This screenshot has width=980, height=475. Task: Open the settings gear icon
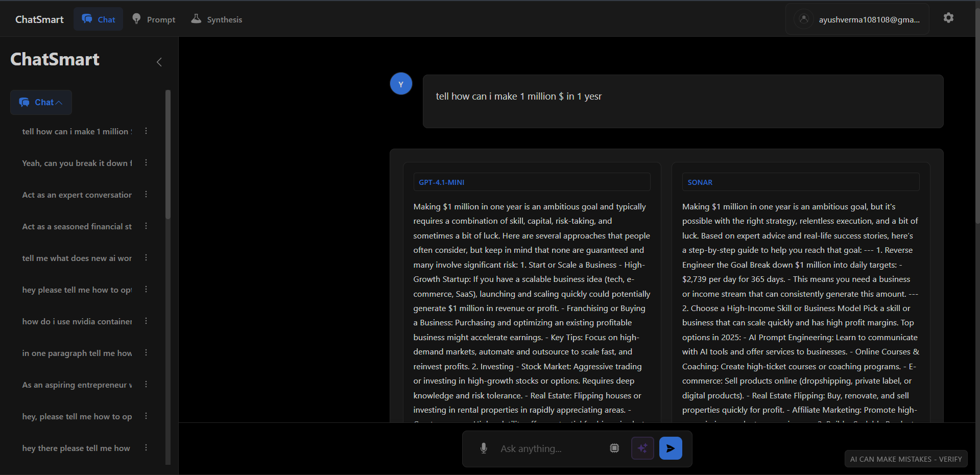pyautogui.click(x=948, y=17)
